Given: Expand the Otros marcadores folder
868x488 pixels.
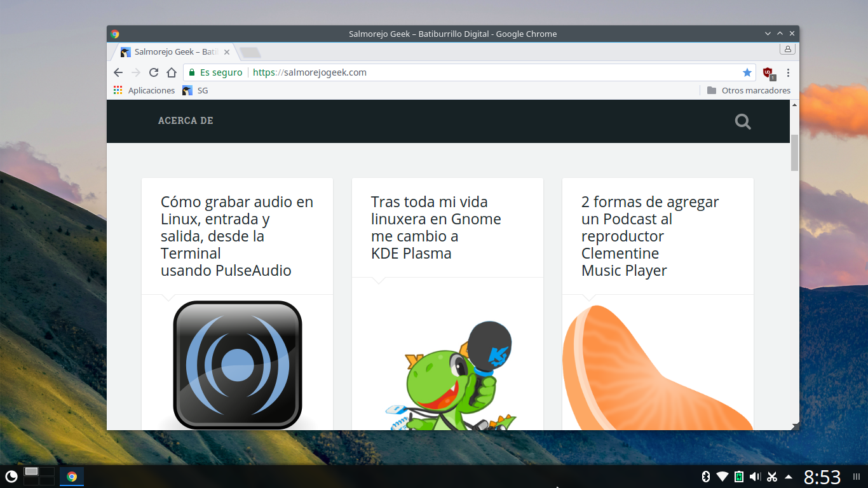Looking at the screenshot, I should [x=749, y=90].
